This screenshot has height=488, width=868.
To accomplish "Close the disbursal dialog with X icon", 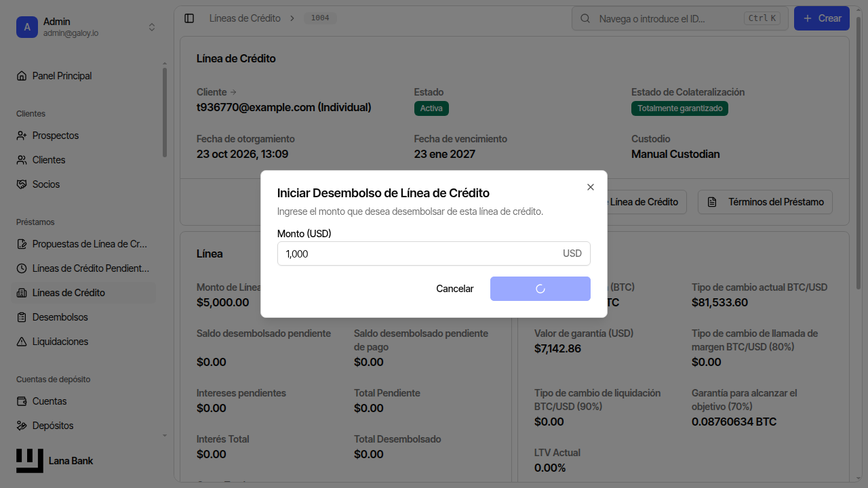I will pos(591,187).
